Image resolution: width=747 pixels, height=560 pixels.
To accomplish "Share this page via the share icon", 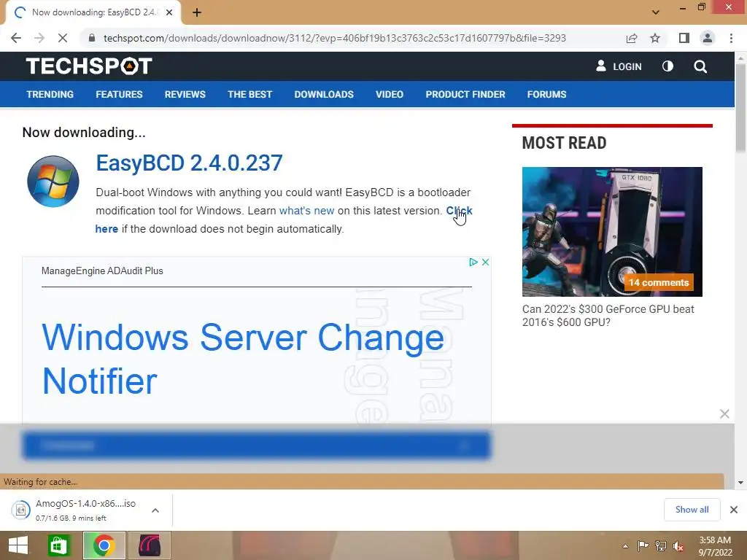I will coord(632,38).
